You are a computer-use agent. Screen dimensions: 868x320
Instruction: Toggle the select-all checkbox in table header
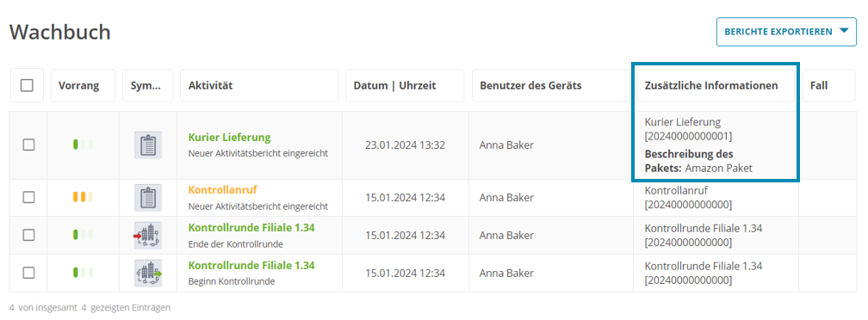(x=28, y=86)
